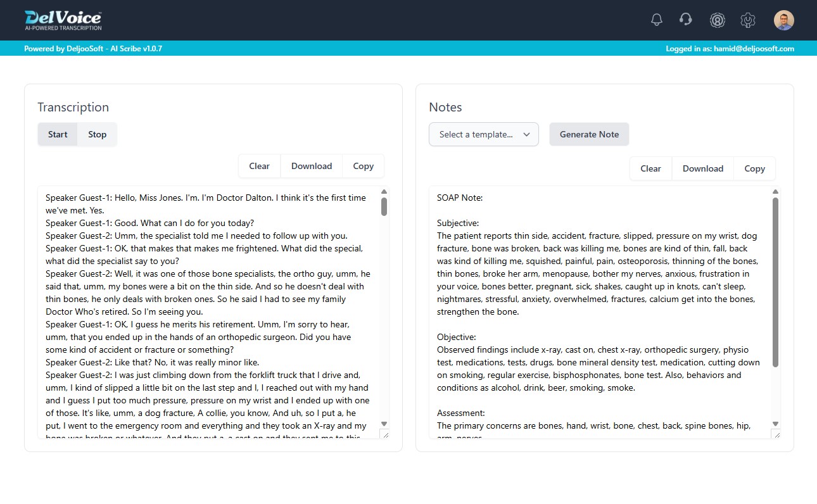
Task: Clear the transcription text
Action: pos(259,166)
